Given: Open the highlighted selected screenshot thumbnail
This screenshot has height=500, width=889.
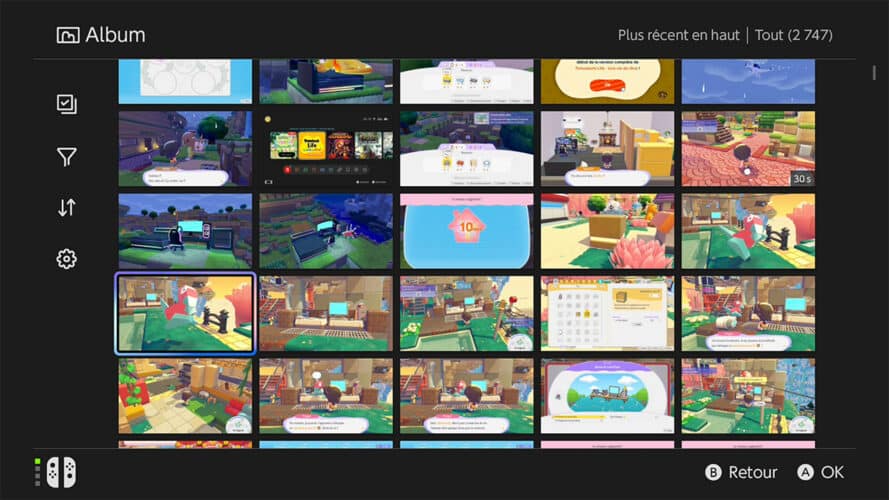Looking at the screenshot, I should click(x=185, y=313).
